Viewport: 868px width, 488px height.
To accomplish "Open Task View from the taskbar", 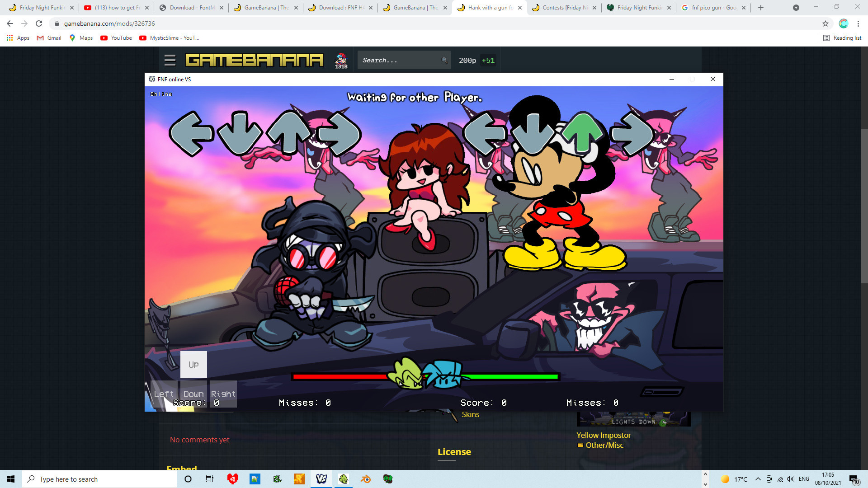I will 209,479.
